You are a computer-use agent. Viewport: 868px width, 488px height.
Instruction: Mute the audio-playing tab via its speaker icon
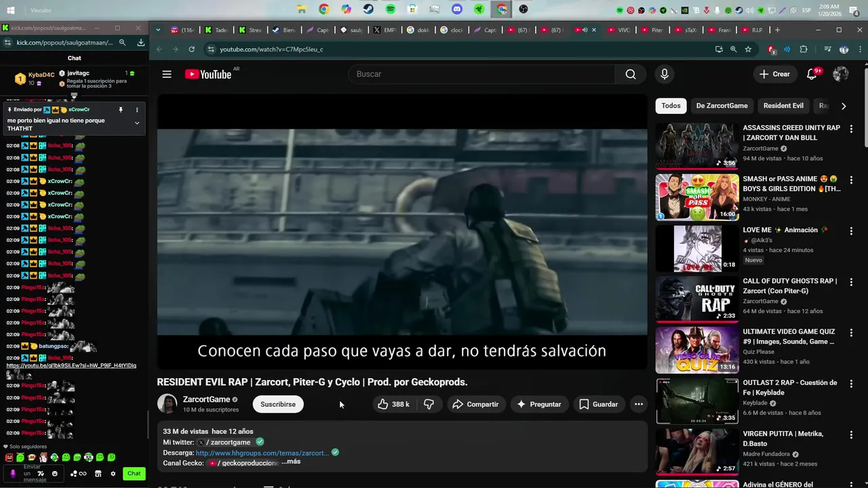(x=585, y=30)
